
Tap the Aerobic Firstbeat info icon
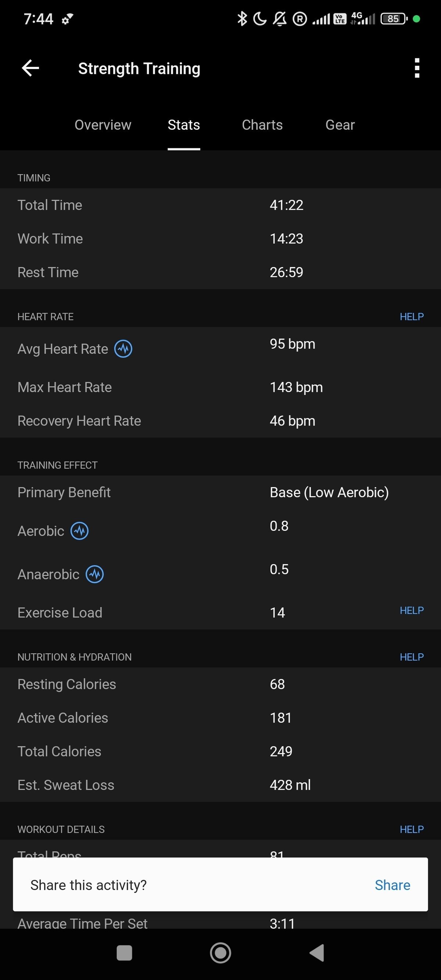tap(79, 531)
